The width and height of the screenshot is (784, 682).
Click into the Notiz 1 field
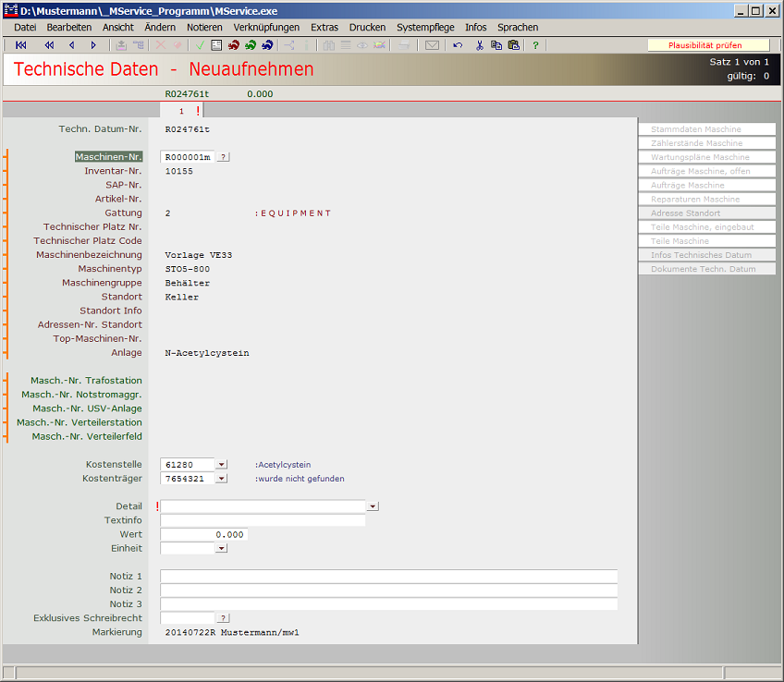point(388,577)
